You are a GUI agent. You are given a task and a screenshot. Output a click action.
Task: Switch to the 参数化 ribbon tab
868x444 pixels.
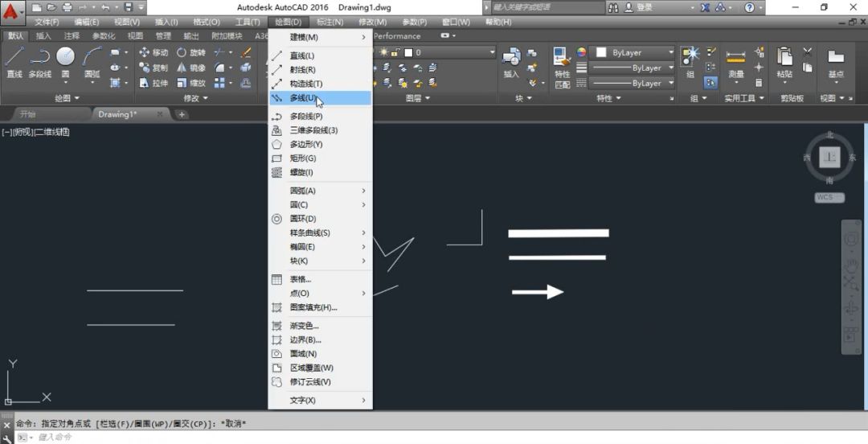(104, 36)
